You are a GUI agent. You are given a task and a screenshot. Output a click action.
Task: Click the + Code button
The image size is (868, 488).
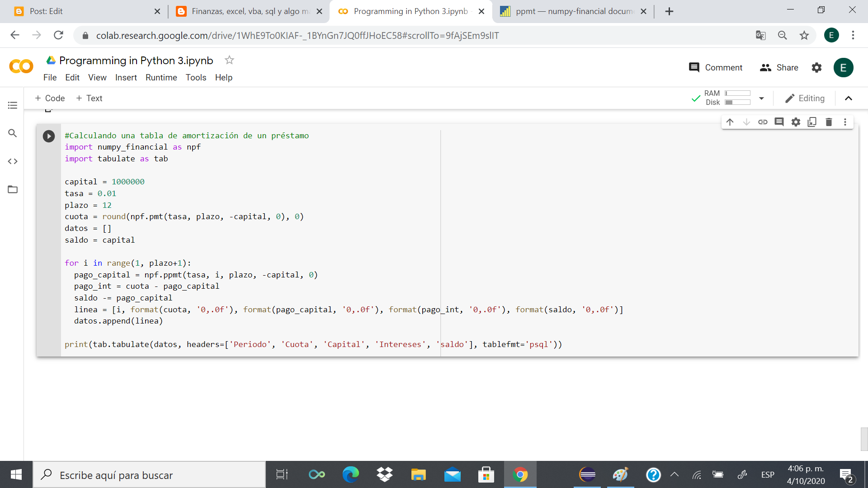click(50, 98)
